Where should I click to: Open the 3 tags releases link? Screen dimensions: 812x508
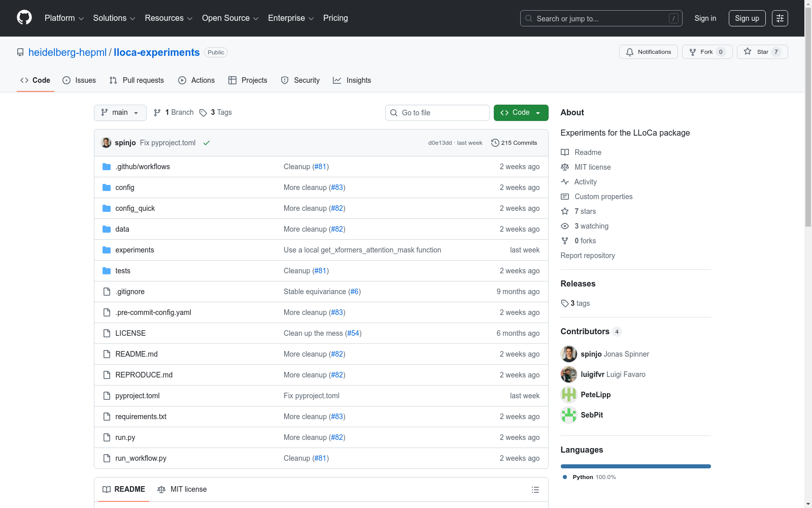tap(576, 303)
